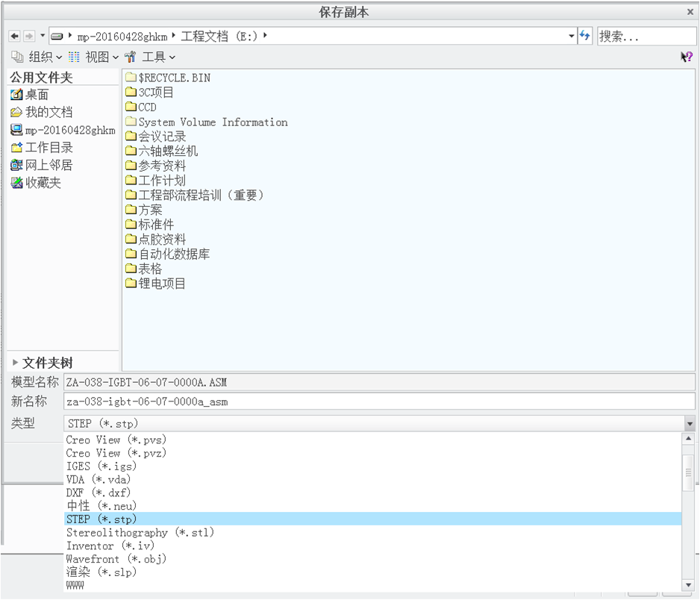Select 工程部流程培训（重要） folder

196,195
